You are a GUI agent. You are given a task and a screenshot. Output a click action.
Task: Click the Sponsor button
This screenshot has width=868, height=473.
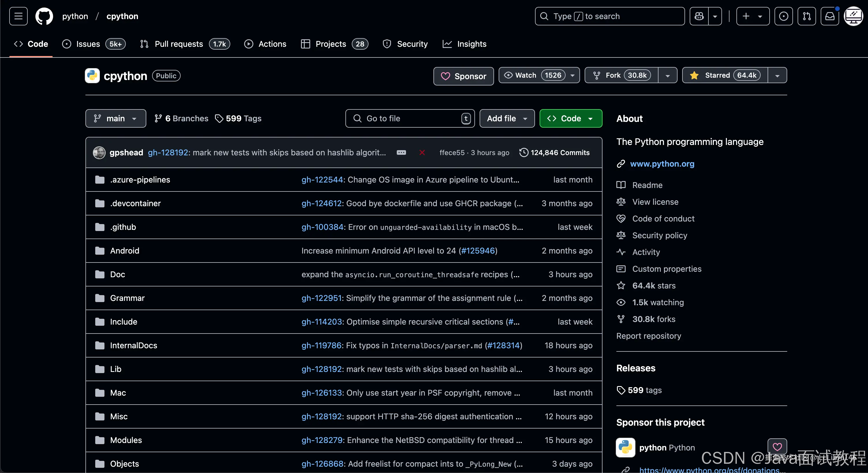[463, 76]
